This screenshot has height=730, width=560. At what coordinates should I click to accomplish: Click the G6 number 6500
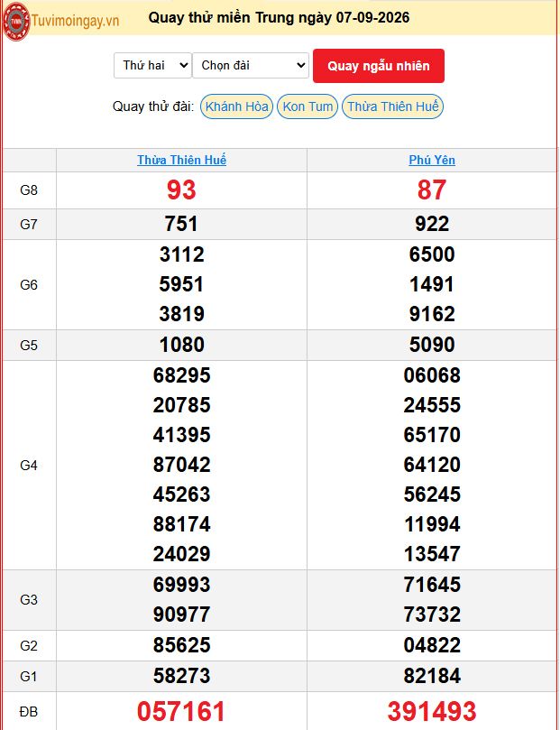coord(432,254)
